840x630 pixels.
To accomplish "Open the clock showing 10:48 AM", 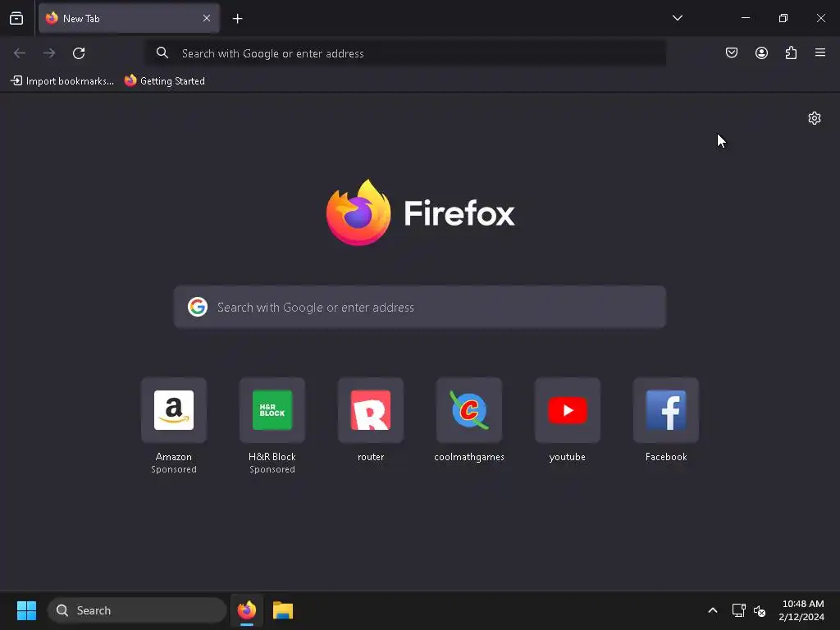I will 801,610.
